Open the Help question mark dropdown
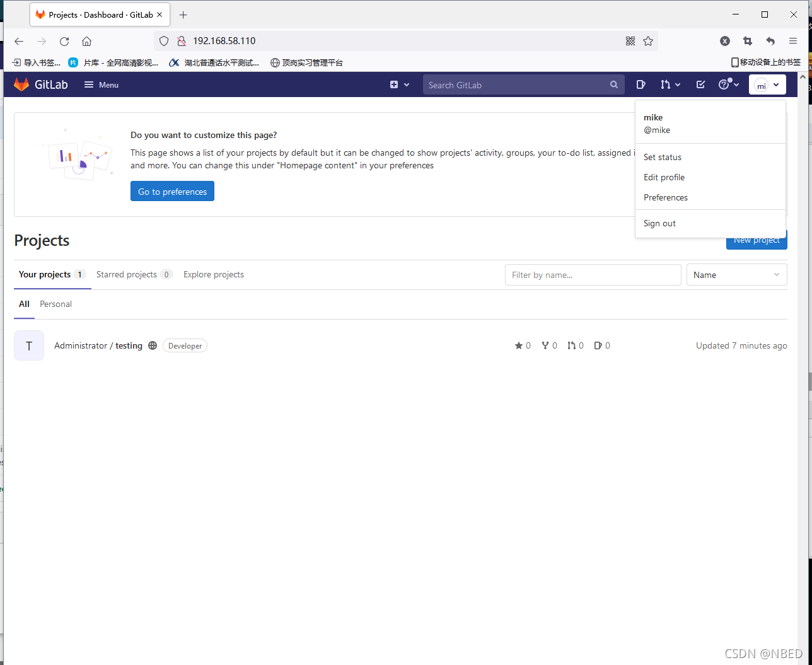Viewport: 812px width, 665px height. [729, 84]
